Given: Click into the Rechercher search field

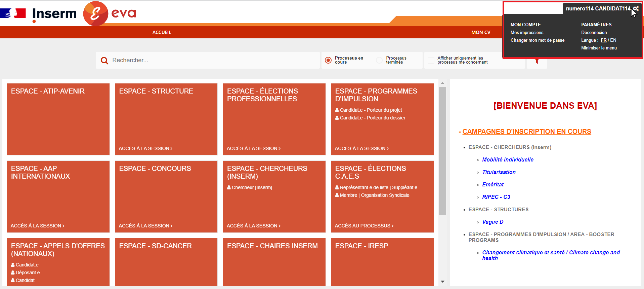Looking at the screenshot, I should coord(208,60).
